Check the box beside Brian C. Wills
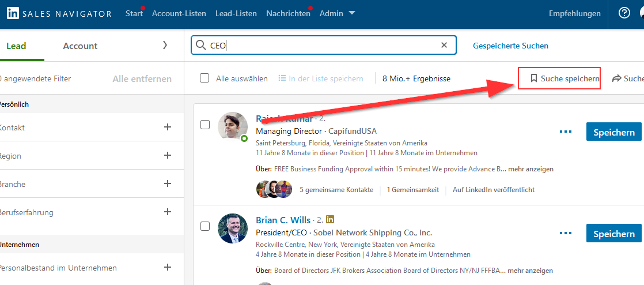 click(x=205, y=226)
